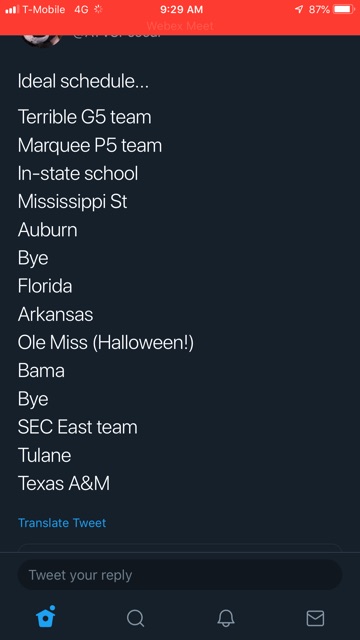Select the Ideal schedule... heading text
Image resolution: width=360 pixels, height=640 pixels.
pyautogui.click(x=83, y=81)
